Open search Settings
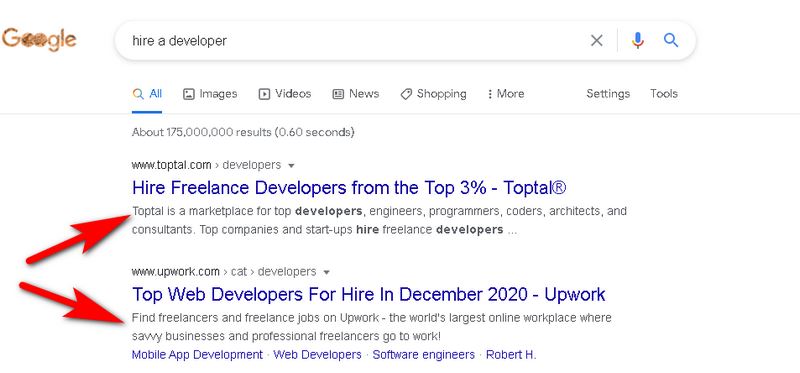This screenshot has width=800, height=373. (608, 94)
